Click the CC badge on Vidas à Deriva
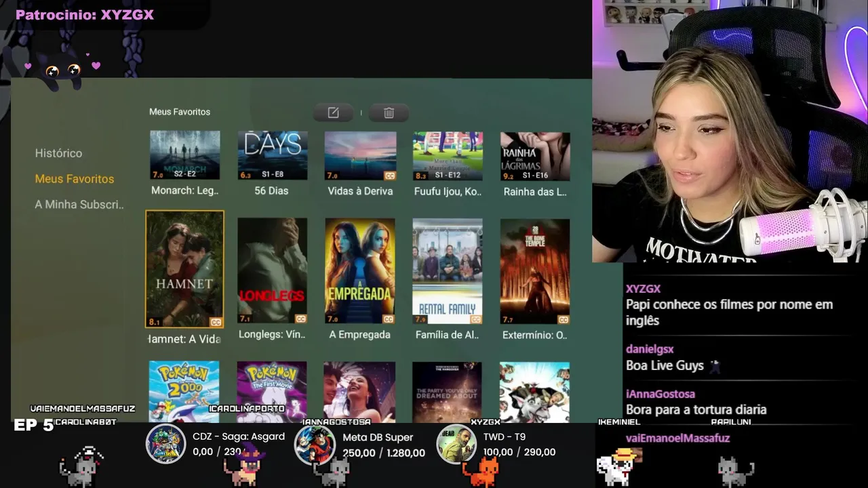 coord(389,176)
